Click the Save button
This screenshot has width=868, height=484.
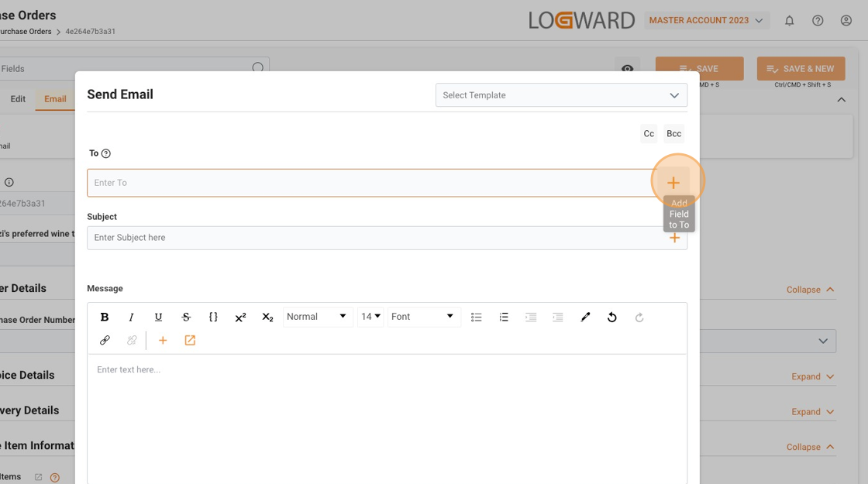click(700, 69)
